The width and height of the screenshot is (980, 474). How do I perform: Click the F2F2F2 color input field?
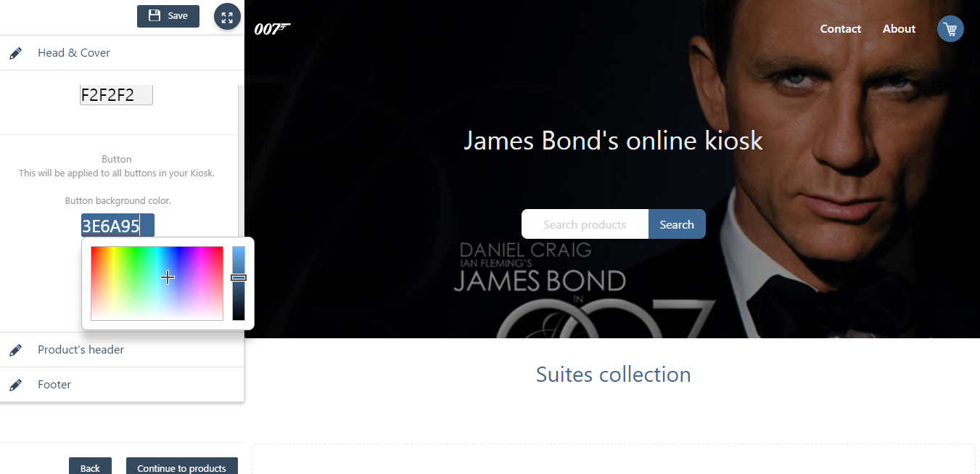(x=116, y=94)
